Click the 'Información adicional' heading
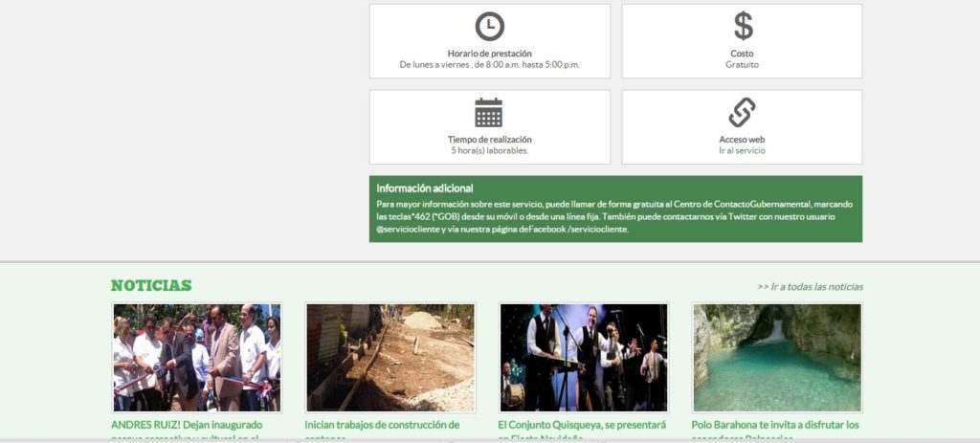 click(424, 188)
